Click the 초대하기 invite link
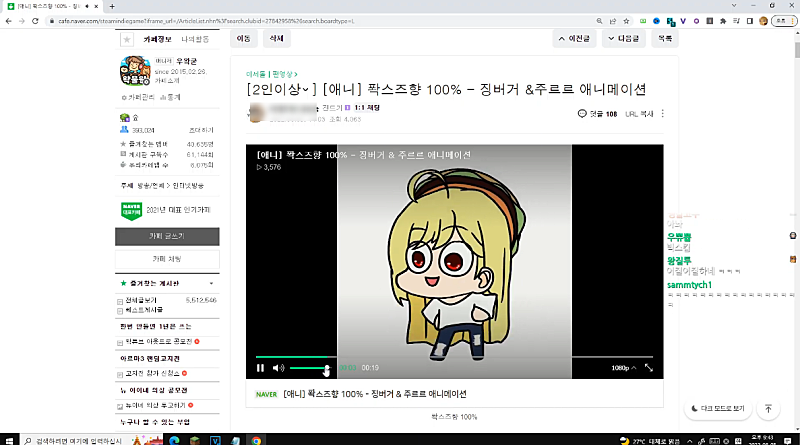 202,130
